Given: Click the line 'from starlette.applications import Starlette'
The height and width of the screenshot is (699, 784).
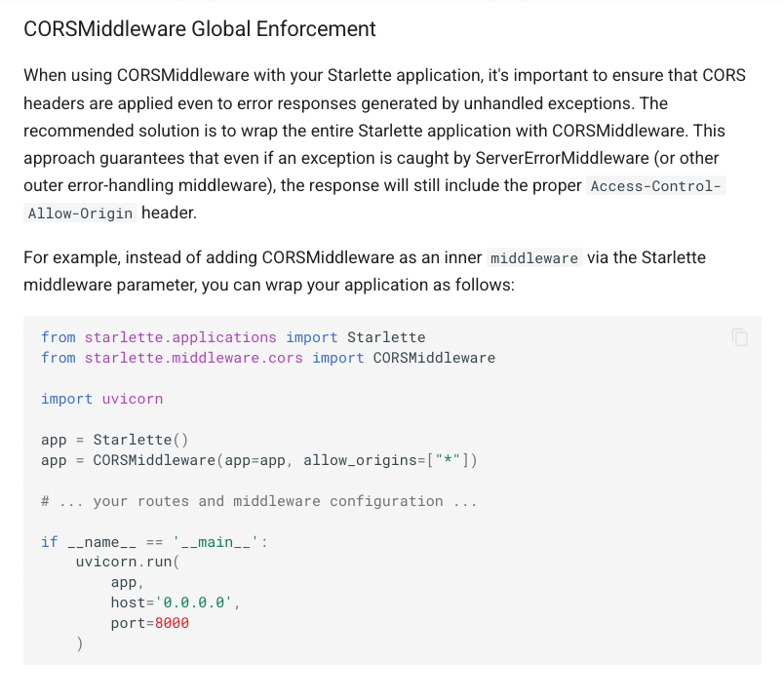Looking at the screenshot, I should tap(233, 337).
